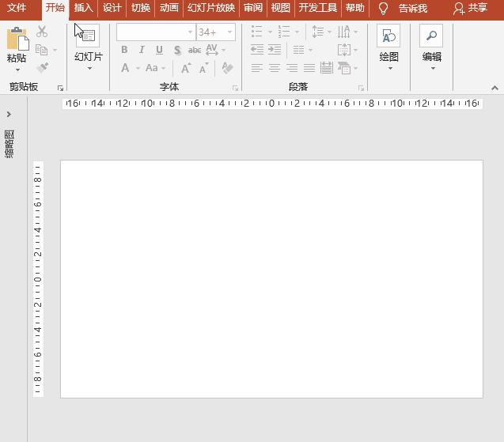Open the Editing (编辑) search icon

tap(431, 36)
